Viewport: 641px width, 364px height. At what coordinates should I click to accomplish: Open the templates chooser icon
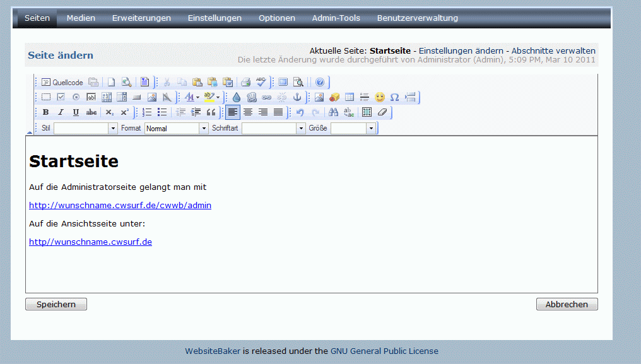pos(144,82)
